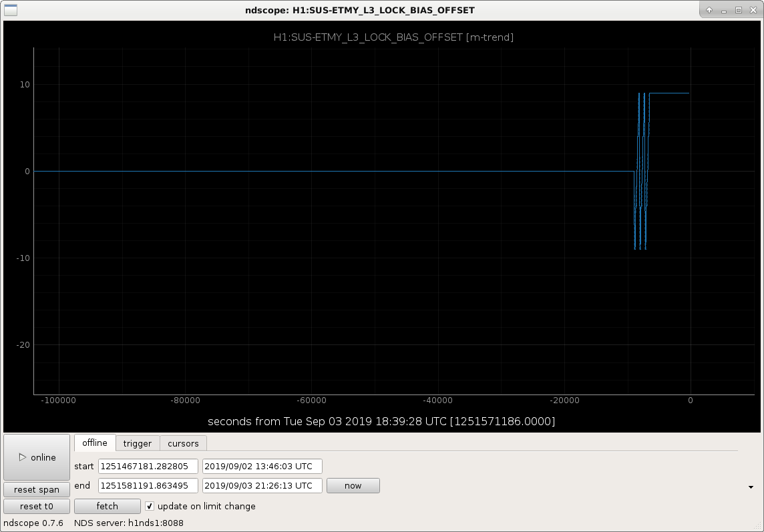Focus the end GPS time field
This screenshot has width=764, height=532.
148,486
